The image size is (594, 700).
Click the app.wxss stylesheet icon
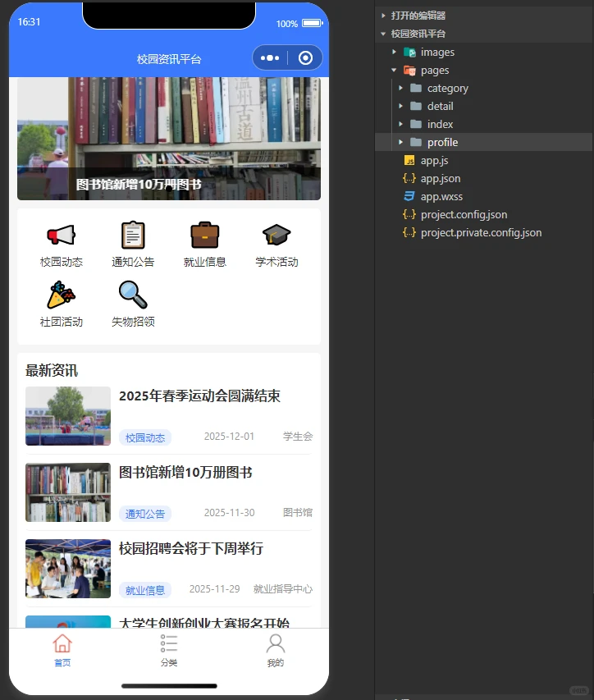coord(409,196)
